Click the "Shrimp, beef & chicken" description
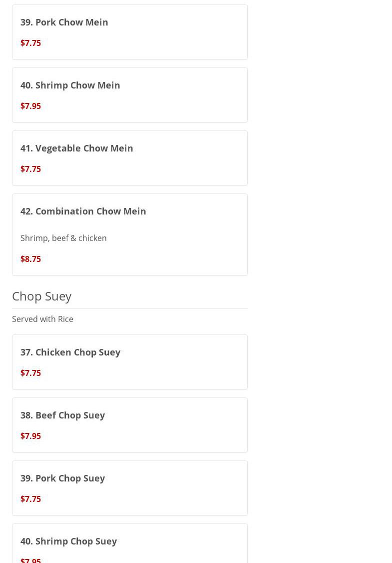 click(63, 238)
